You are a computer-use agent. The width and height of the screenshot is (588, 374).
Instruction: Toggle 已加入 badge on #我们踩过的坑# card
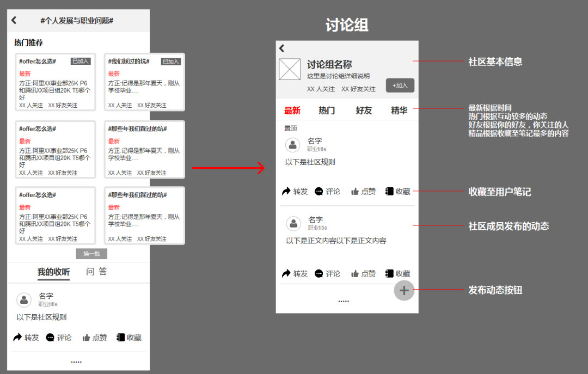171,62
